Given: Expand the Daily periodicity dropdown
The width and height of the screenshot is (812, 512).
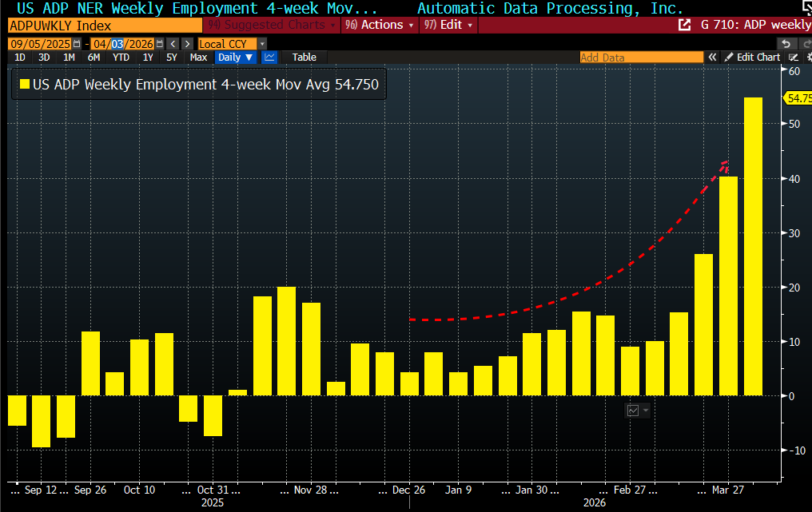Looking at the screenshot, I should [x=235, y=58].
